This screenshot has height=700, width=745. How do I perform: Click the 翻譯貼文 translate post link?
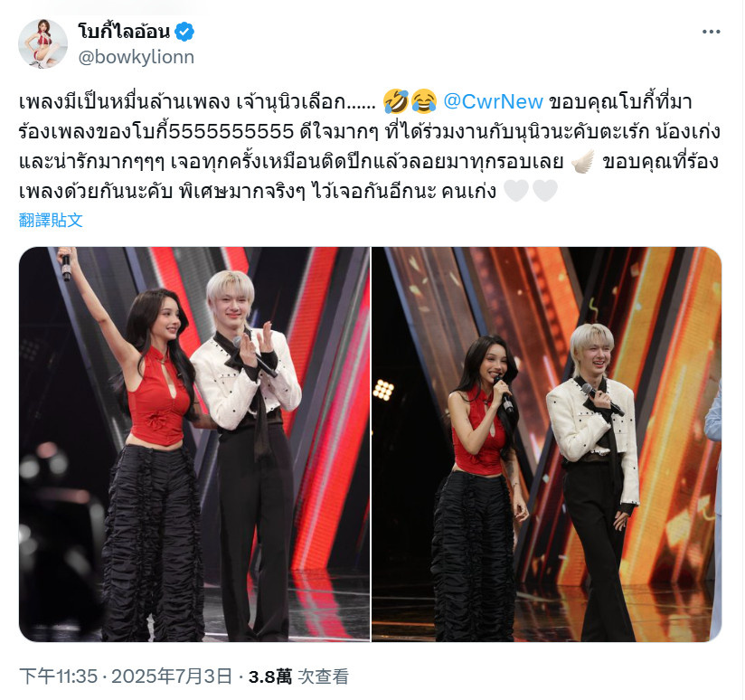pos(51,220)
